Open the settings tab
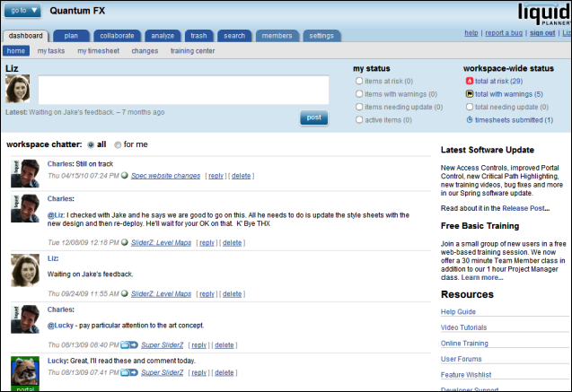Screen dimensions: 572x392 [321, 36]
